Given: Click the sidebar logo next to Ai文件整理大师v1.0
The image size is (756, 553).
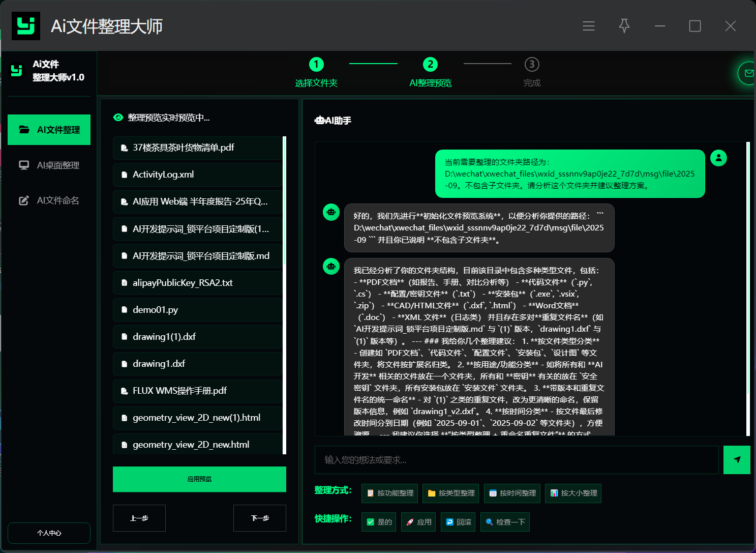Looking at the screenshot, I should tap(17, 70).
